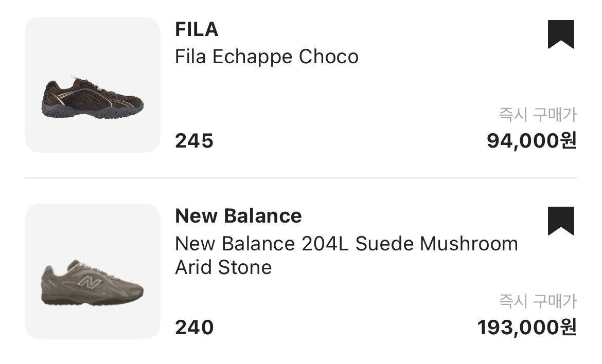Tap 즉시 구매가 label above 94,000원
This screenshot has height=364, width=602.
(x=537, y=115)
